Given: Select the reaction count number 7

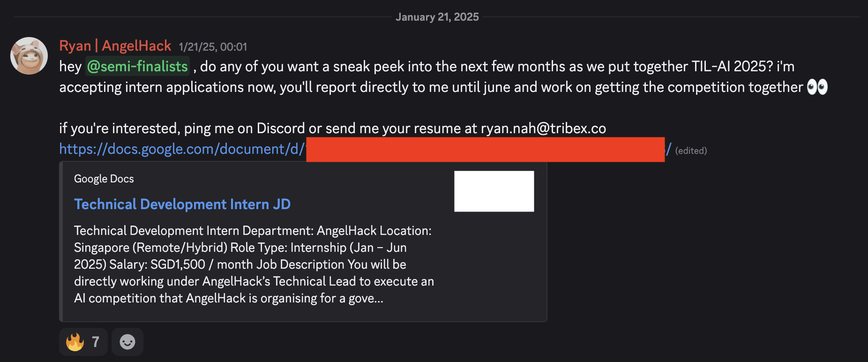Looking at the screenshot, I should tap(95, 341).
